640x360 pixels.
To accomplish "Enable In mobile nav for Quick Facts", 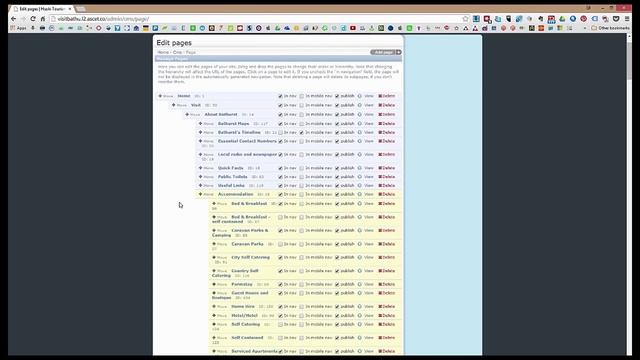I will (302, 168).
